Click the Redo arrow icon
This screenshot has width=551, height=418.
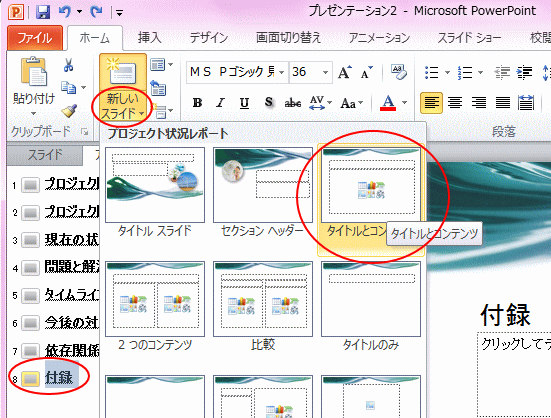click(96, 12)
